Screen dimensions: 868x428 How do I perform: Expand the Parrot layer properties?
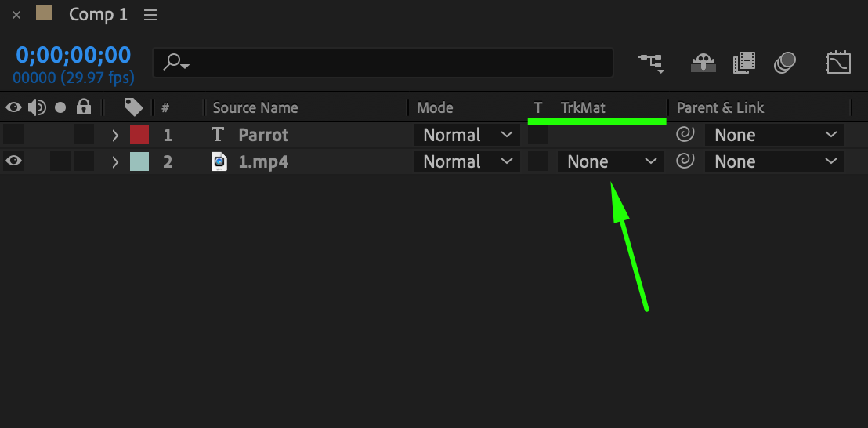click(115, 135)
